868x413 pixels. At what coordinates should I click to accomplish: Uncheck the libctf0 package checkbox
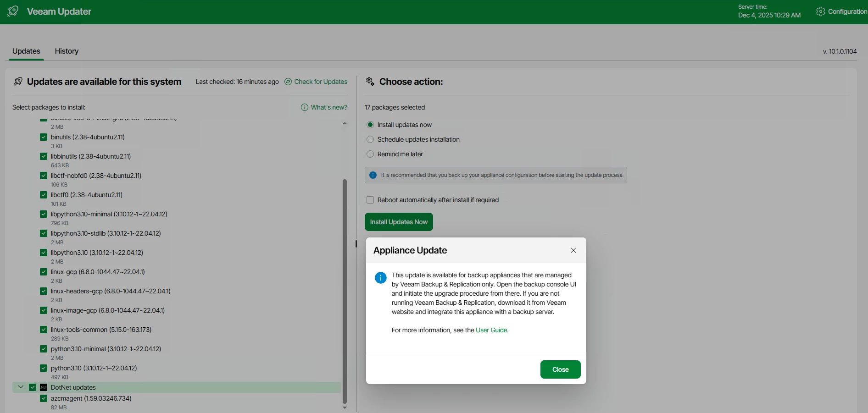coord(44,195)
